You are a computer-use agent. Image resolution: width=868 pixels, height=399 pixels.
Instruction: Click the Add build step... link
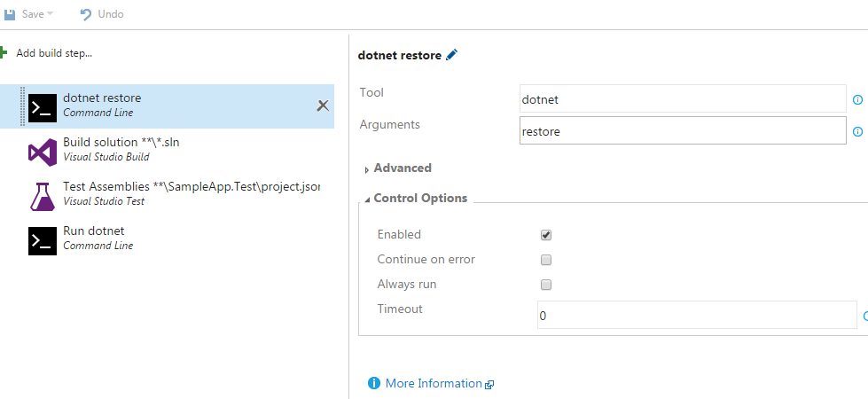click(54, 53)
